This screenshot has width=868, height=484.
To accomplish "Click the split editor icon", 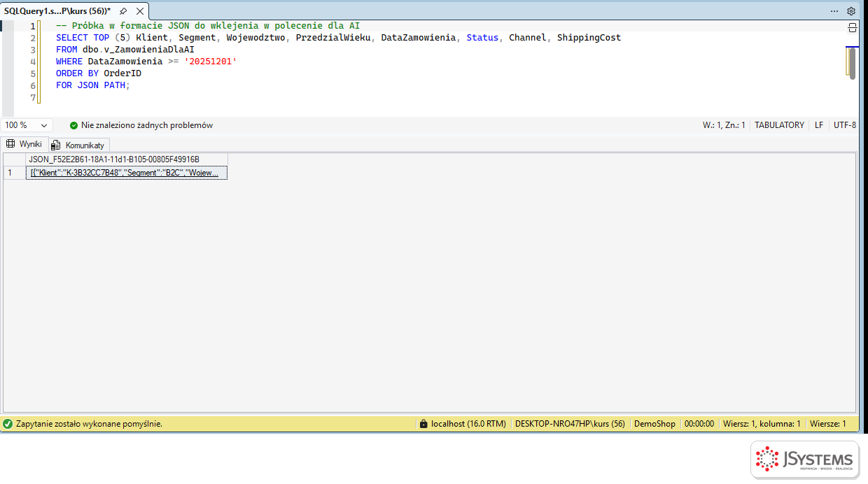I will 852,28.
